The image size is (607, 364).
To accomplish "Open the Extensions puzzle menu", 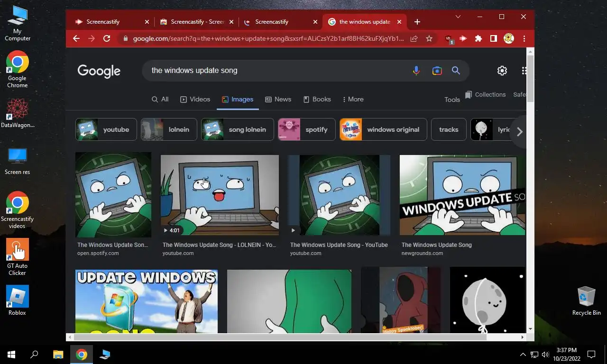I will (478, 38).
